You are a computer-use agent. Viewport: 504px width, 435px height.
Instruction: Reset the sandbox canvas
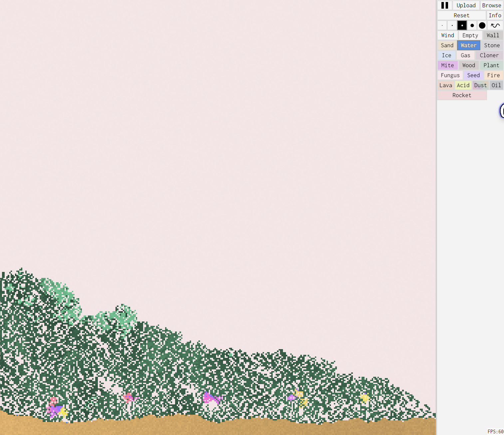461,15
